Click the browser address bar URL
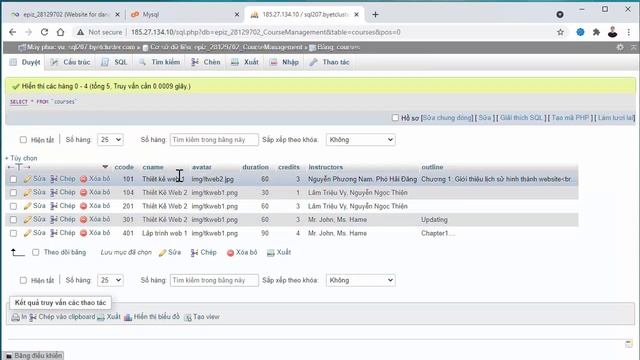The width and height of the screenshot is (640, 360). 266,32
